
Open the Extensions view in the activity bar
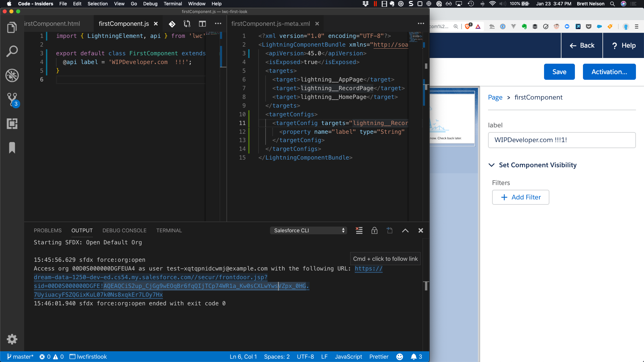(x=12, y=124)
